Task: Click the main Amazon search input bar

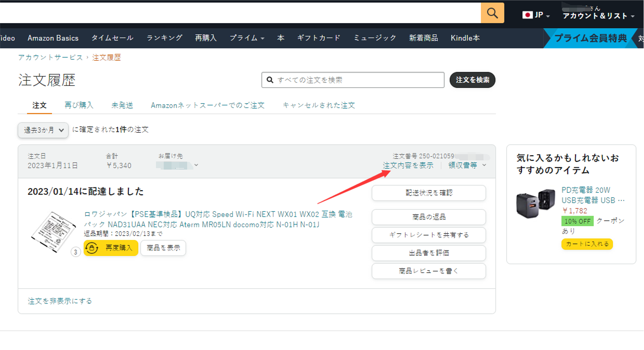Action: tap(240, 13)
